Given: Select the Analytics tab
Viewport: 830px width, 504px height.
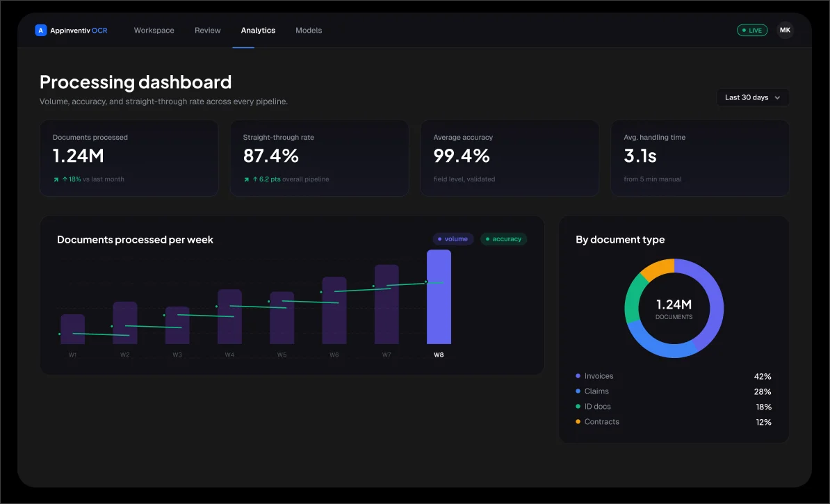Looking at the screenshot, I should coord(258,30).
